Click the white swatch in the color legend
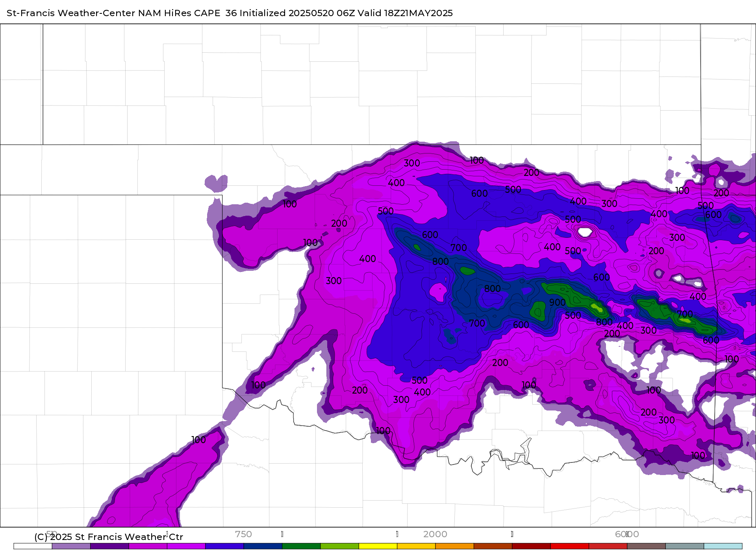 (x=33, y=546)
